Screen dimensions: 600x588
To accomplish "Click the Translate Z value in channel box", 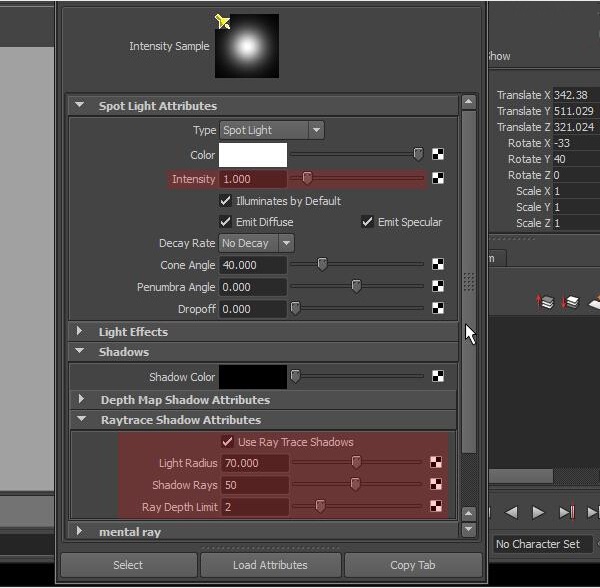I will click(576, 127).
